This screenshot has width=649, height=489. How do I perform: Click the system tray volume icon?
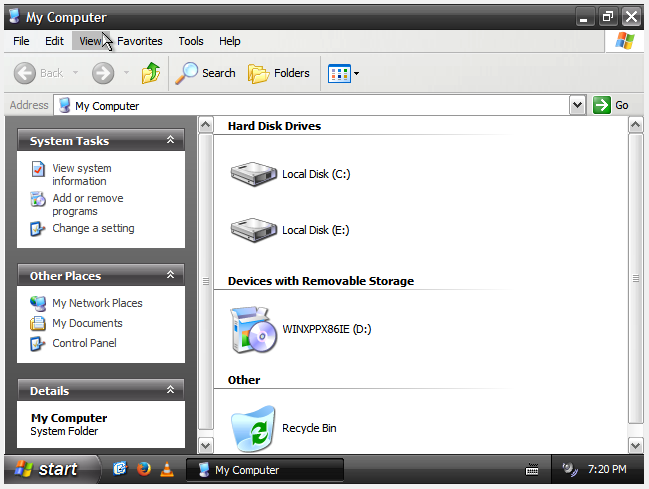(570, 469)
